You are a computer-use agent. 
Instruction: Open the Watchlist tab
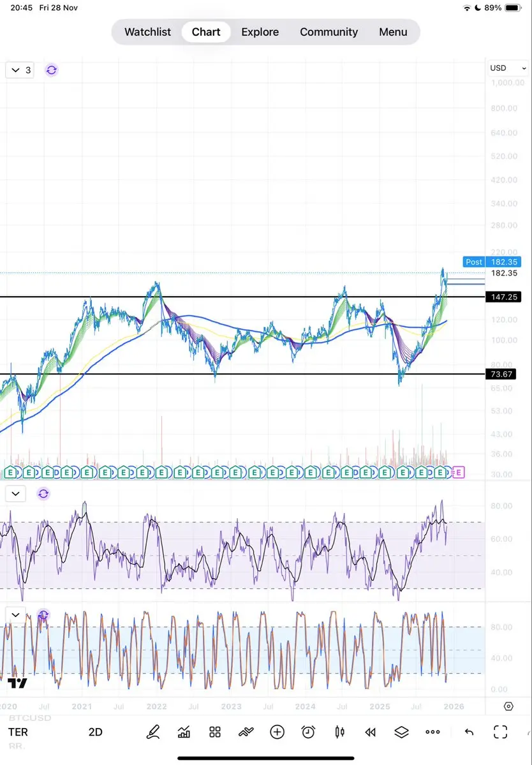147,32
